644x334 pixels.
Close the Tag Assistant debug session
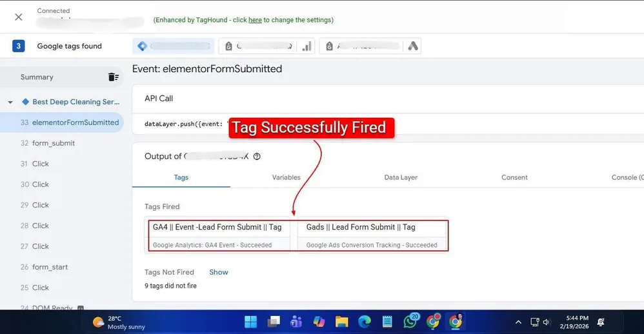(19, 17)
